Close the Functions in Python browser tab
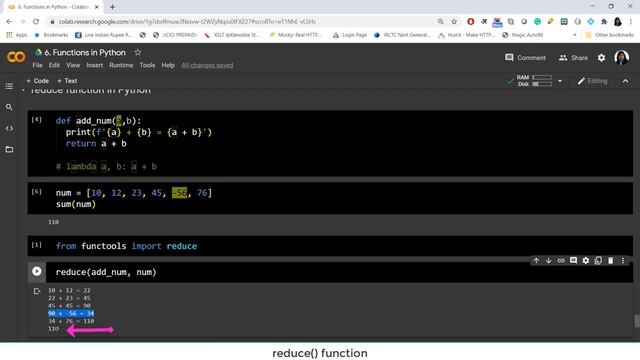 coord(97,7)
